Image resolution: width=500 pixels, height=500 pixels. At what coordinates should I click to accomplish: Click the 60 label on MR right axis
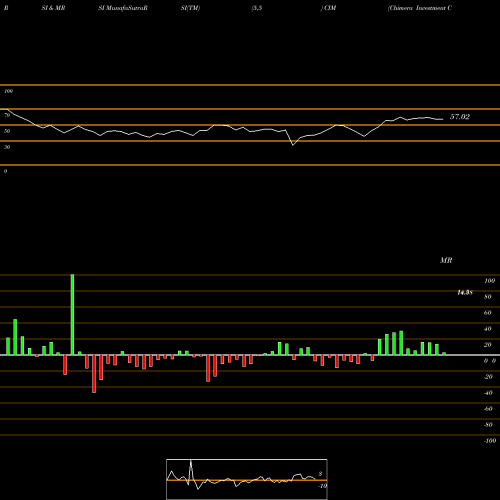click(x=488, y=313)
